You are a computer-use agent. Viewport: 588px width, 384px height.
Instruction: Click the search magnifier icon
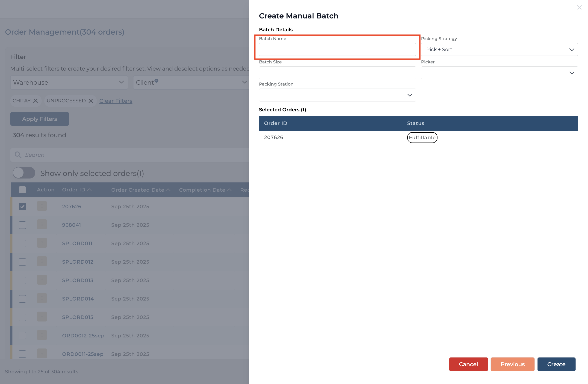coord(18,155)
